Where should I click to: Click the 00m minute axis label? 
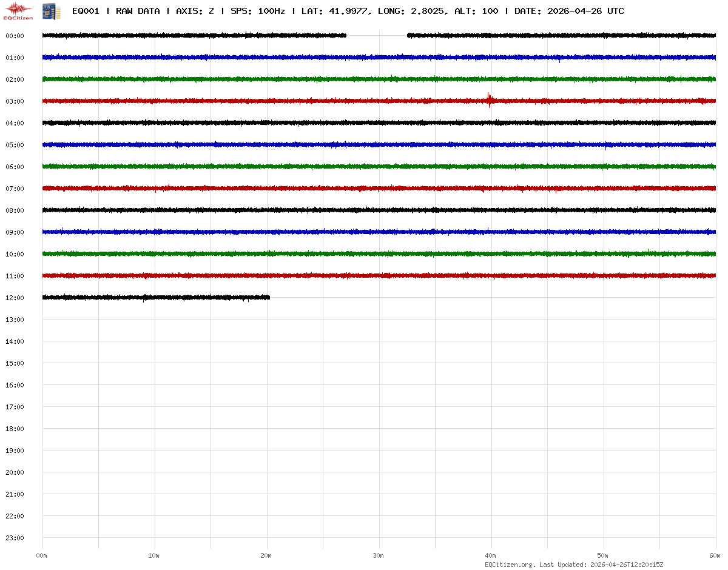[42, 555]
